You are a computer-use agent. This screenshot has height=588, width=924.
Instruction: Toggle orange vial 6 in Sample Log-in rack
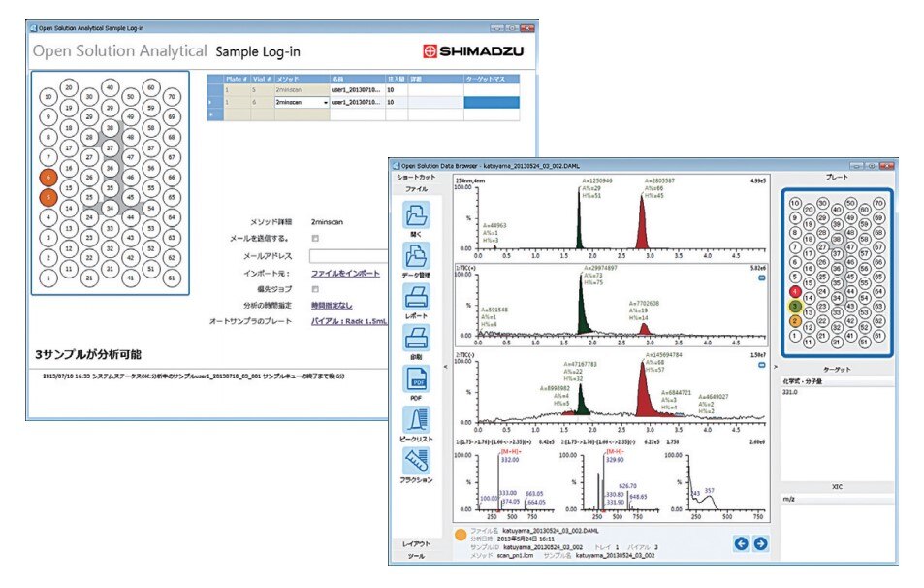point(48,178)
